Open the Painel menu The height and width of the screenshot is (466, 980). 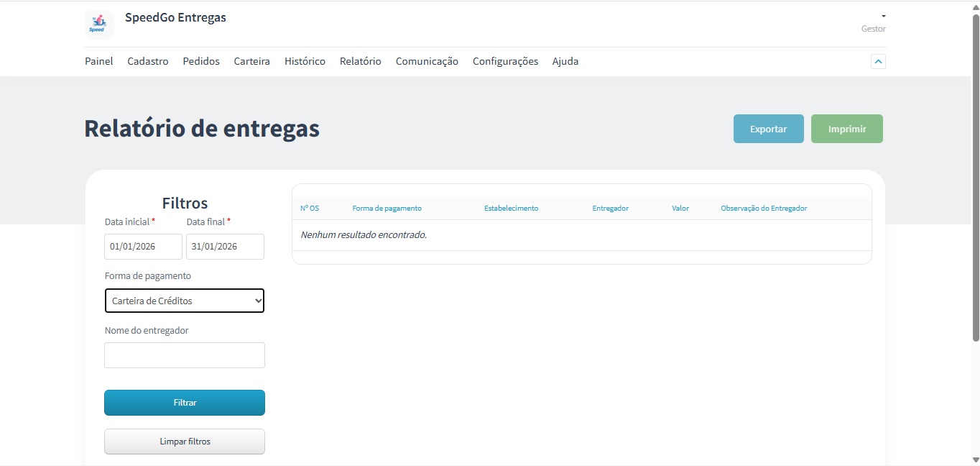tap(99, 62)
